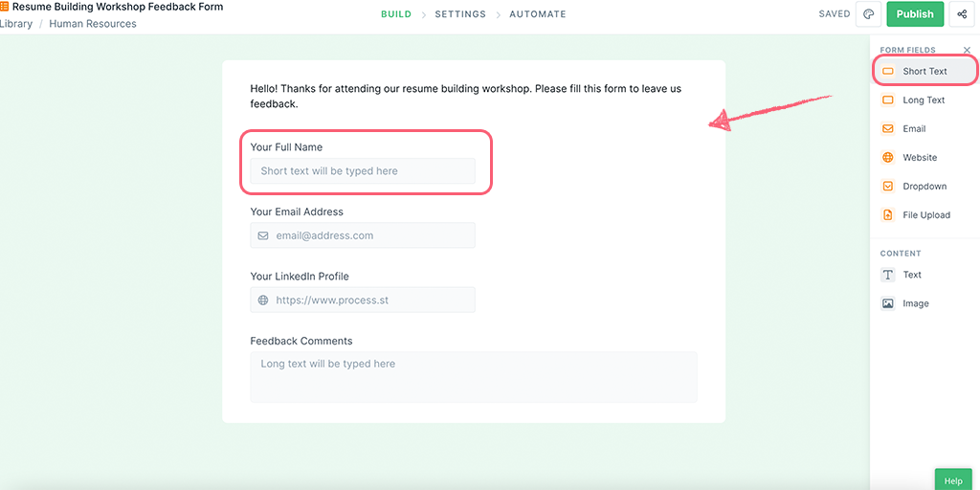Image resolution: width=980 pixels, height=490 pixels.
Task: Select the Website field globe icon
Action: coord(887,158)
